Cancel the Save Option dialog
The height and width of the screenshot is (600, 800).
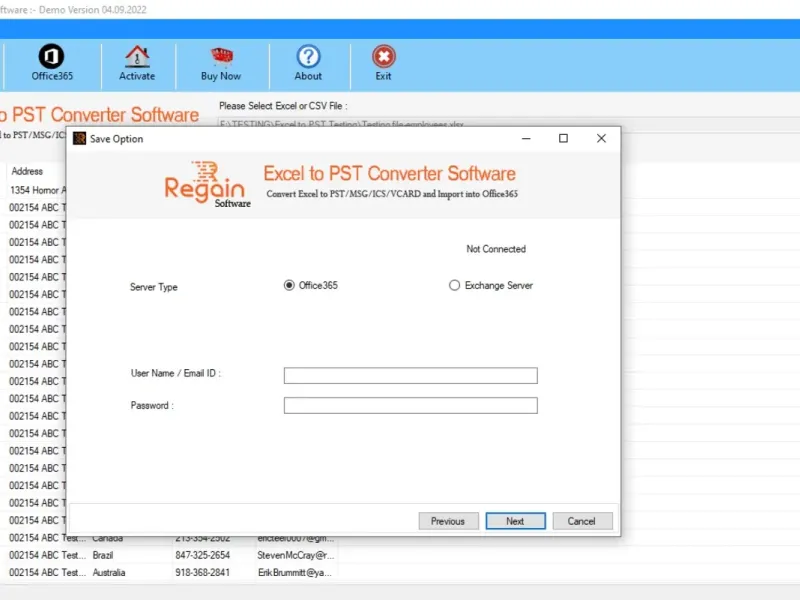[582, 521]
